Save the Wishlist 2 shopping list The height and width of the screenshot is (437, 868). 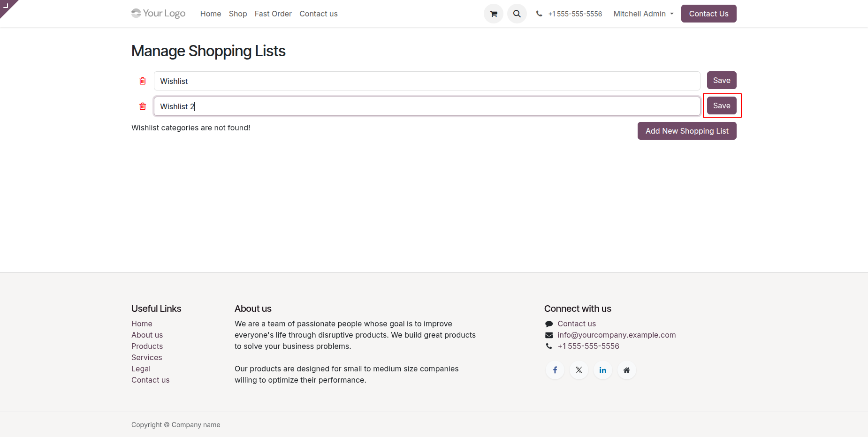[x=722, y=106]
